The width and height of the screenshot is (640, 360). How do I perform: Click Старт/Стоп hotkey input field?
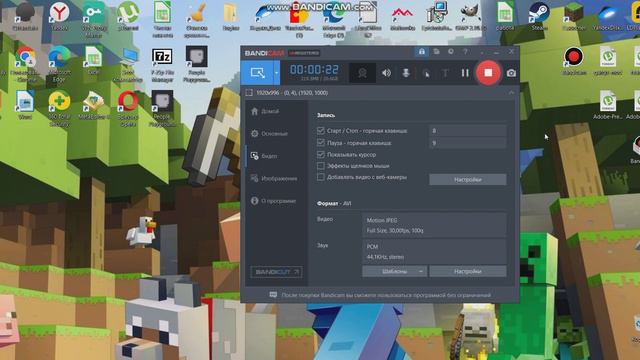[468, 131]
